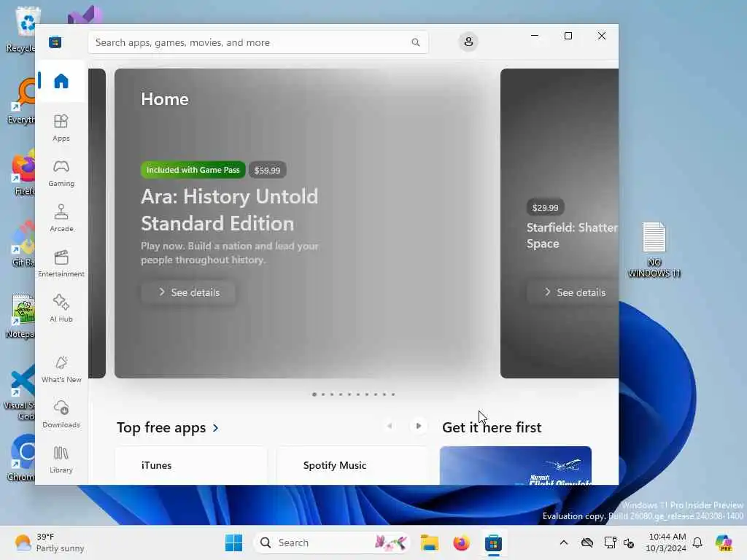Image resolution: width=747 pixels, height=560 pixels.
Task: Open Firefox from the taskbar
Action: click(461, 542)
